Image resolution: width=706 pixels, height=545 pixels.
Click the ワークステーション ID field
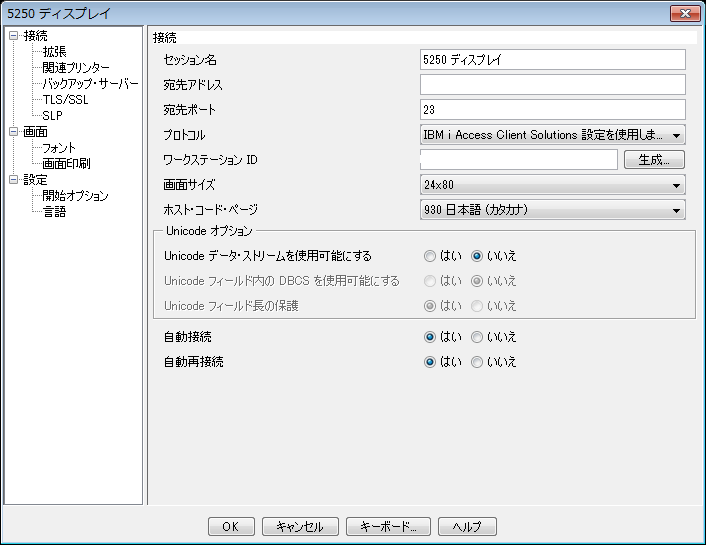[x=519, y=159]
